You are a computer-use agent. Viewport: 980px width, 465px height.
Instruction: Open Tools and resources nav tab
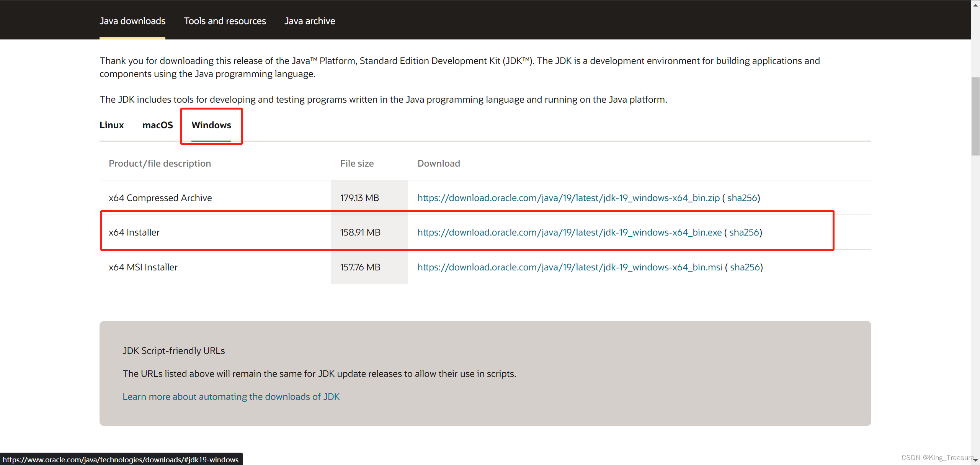coord(225,21)
